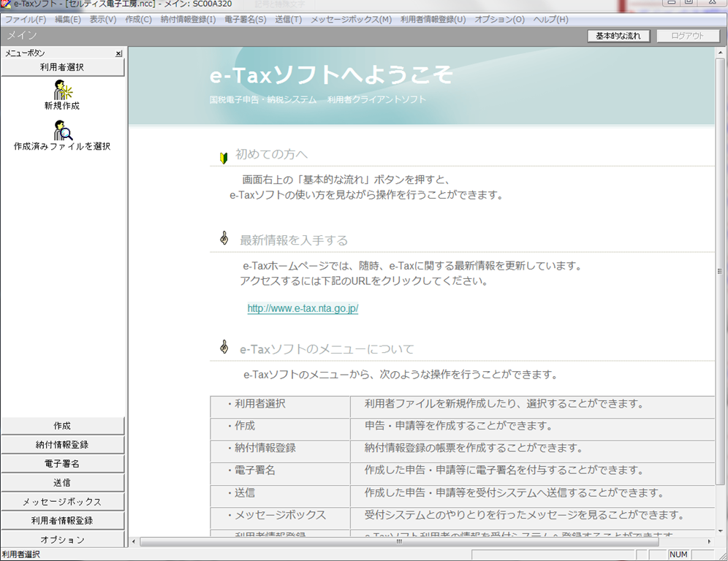The image size is (728, 561).
Task: Click the ・送信 table cell
Action: (x=280, y=496)
